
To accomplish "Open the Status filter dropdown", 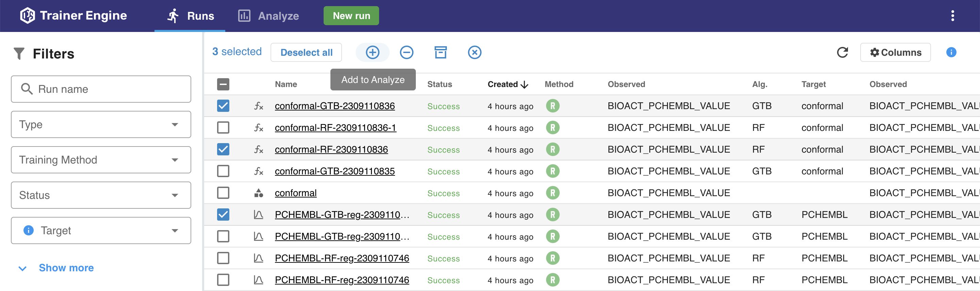I will [x=101, y=195].
